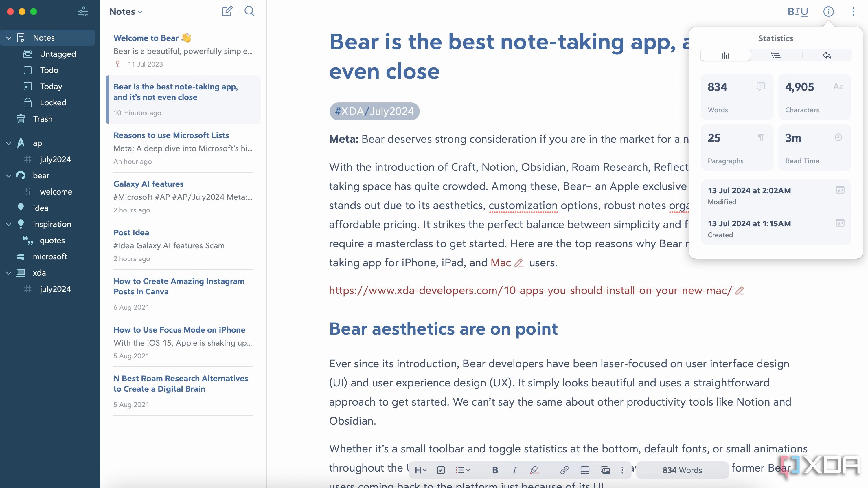Switch to backlinks tab
Image resolution: width=868 pixels, height=488 pixels.
(827, 55)
